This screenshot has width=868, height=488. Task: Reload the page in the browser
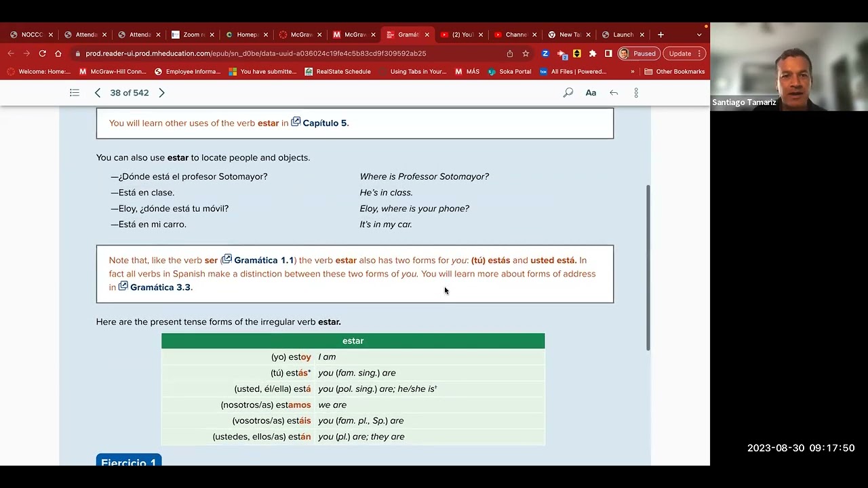[42, 54]
